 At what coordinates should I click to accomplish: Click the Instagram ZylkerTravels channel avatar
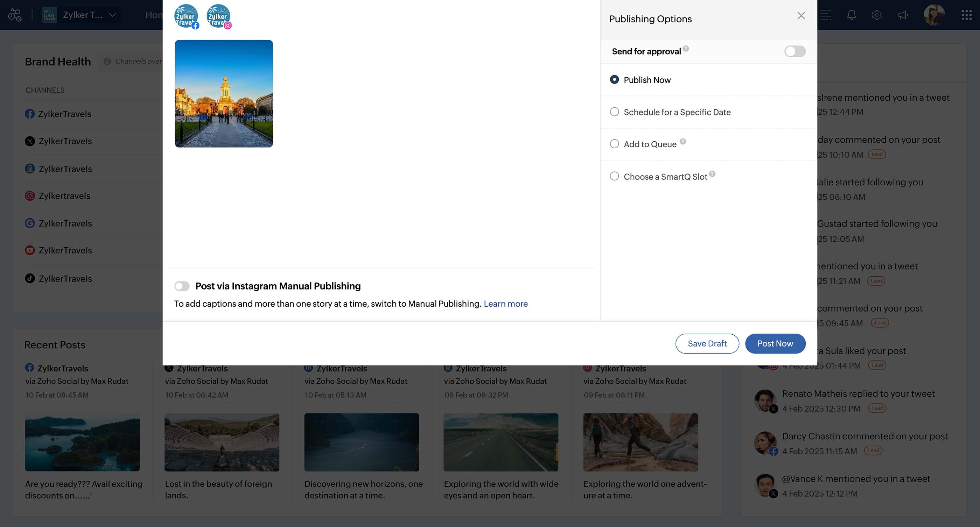click(x=218, y=16)
